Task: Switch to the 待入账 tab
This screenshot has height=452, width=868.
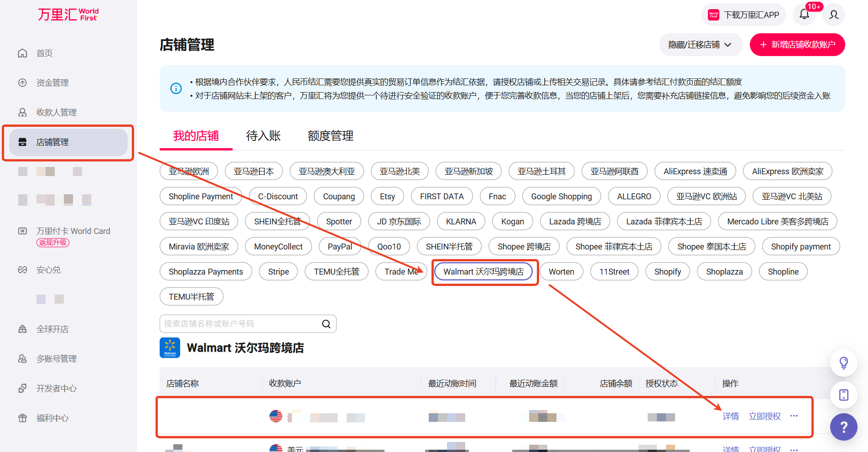Action: tap(263, 136)
